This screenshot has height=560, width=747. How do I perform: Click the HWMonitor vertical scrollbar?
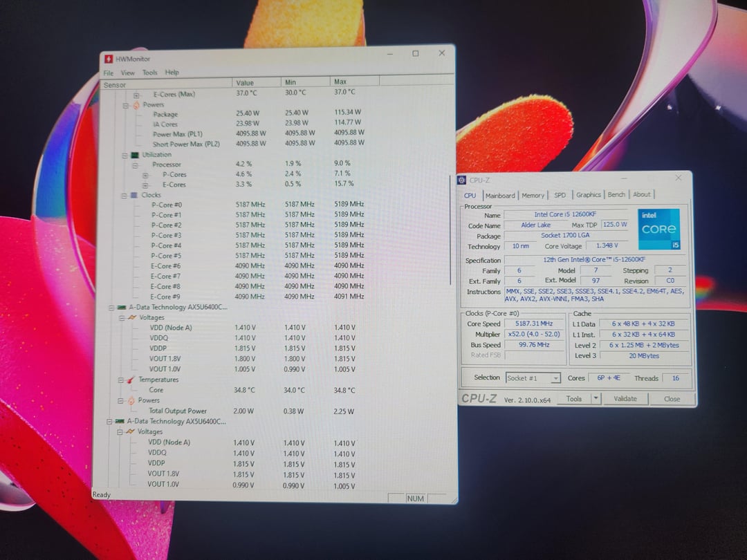(x=450, y=229)
